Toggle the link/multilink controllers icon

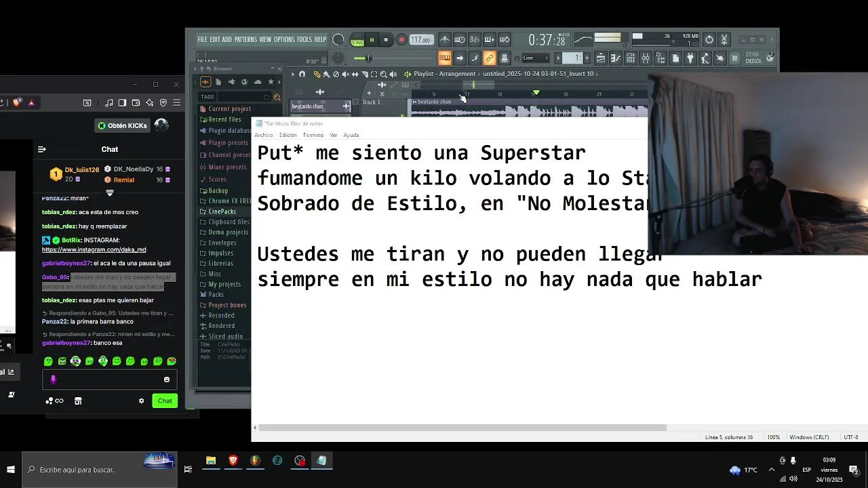(489, 58)
